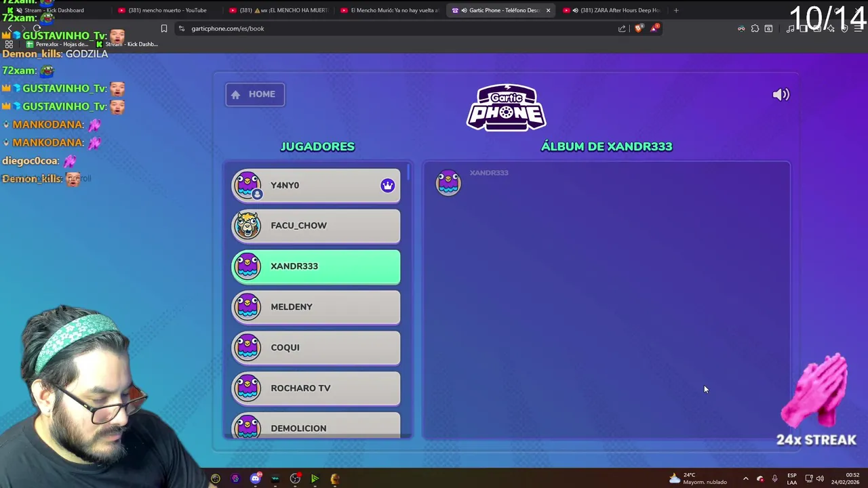Click ESP LAA language indicator
868x488 pixels.
[x=792, y=479]
